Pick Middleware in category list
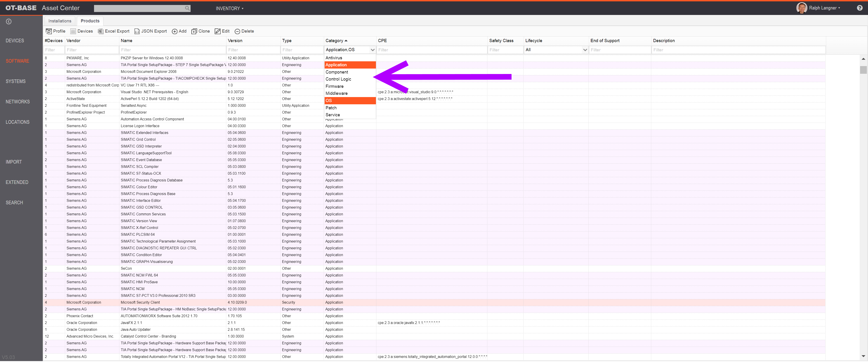Image resolution: width=868 pixels, height=362 pixels. coord(350,93)
